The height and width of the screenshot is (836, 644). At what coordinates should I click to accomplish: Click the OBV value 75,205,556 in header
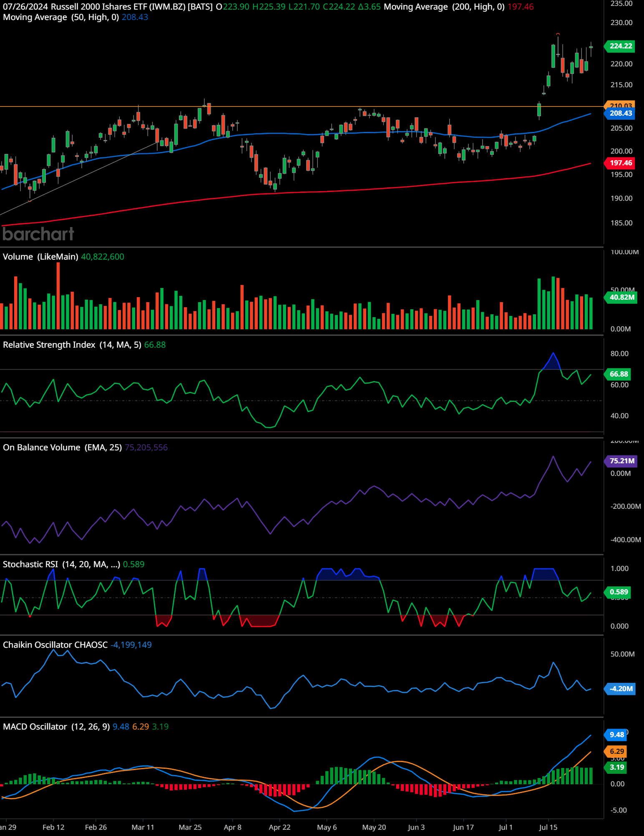tap(146, 447)
